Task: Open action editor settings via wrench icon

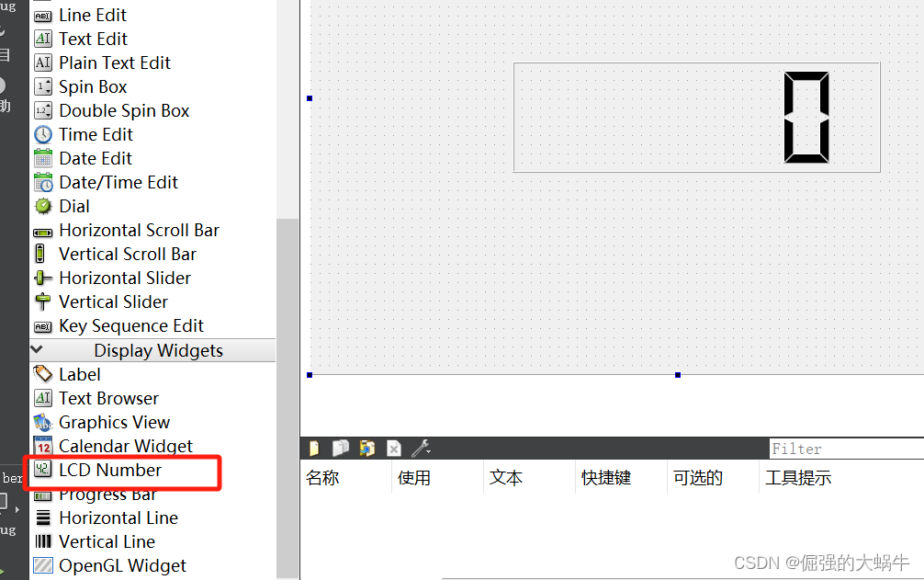Action: (421, 448)
